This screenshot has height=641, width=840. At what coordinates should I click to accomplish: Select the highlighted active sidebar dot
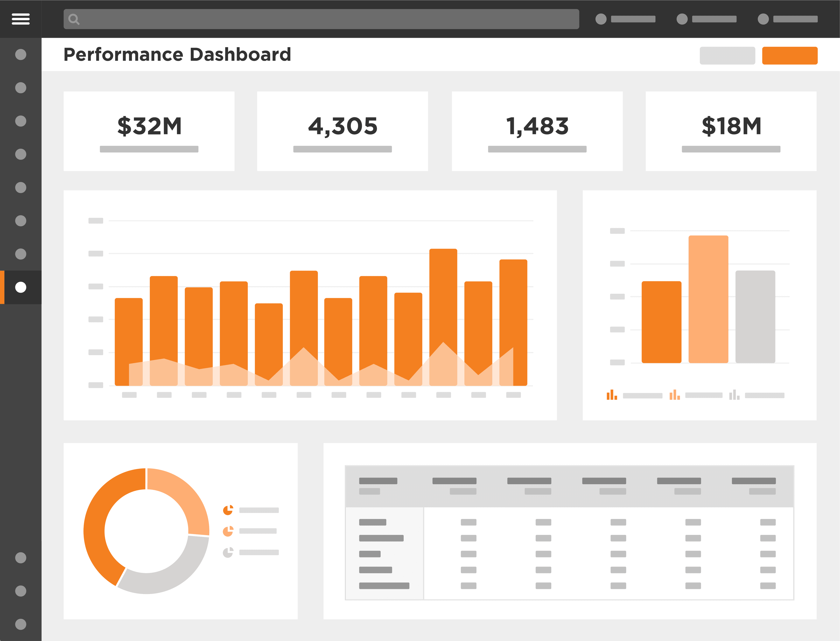click(21, 287)
